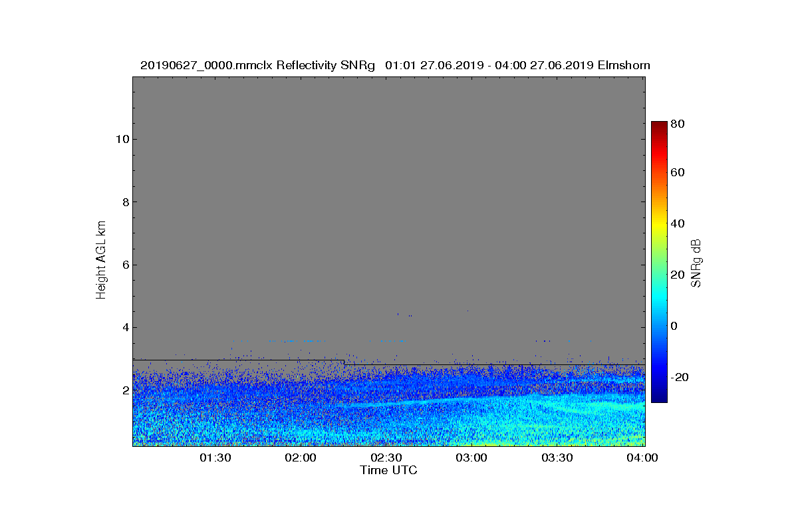Click the plot title '20190627_0000.mmclx Reflectivity SNRg'
This screenshot has width=798, height=532.
tap(258, 65)
